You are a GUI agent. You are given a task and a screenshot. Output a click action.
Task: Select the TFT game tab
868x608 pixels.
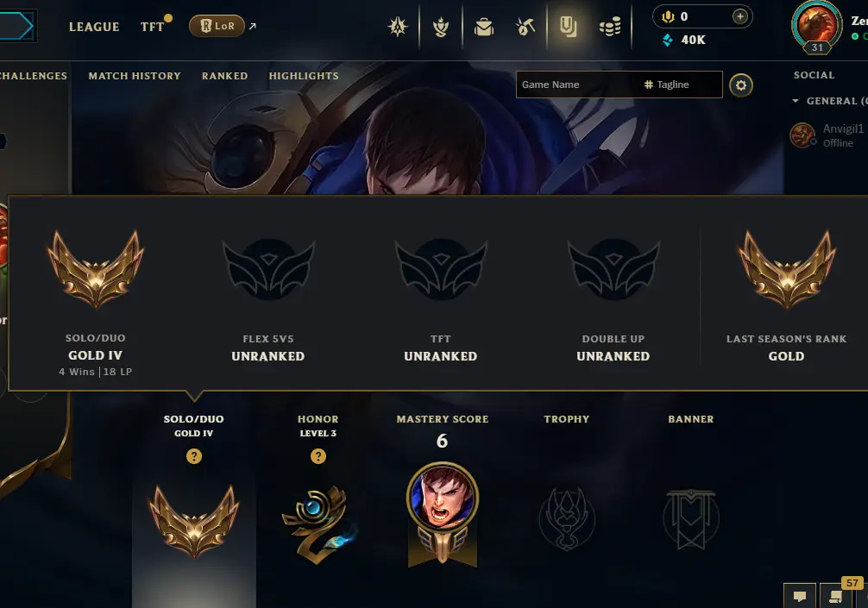point(152,27)
